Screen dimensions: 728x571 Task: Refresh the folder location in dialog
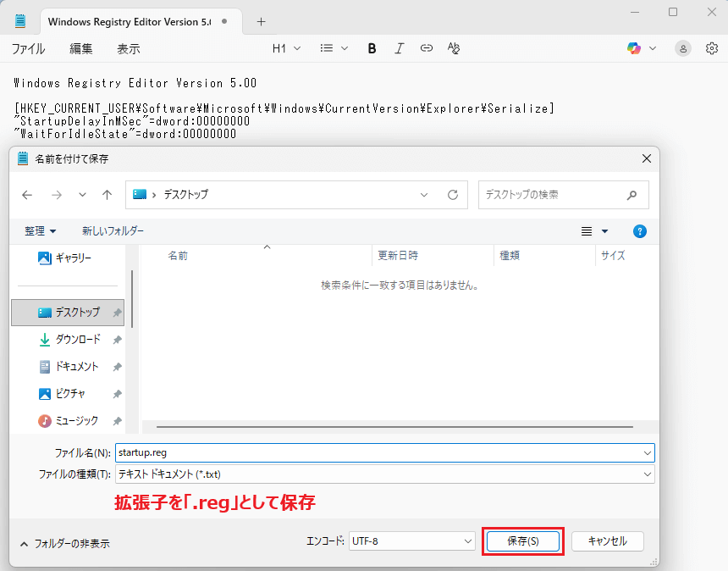click(453, 195)
